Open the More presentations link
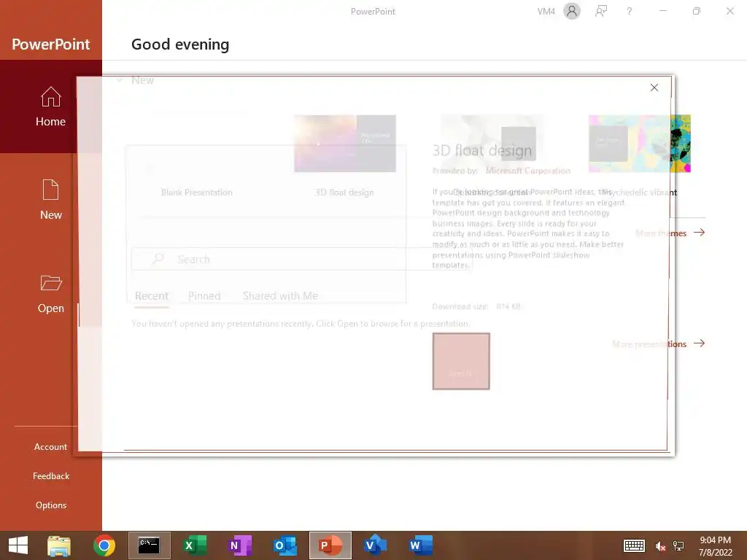747x560 pixels. click(659, 344)
